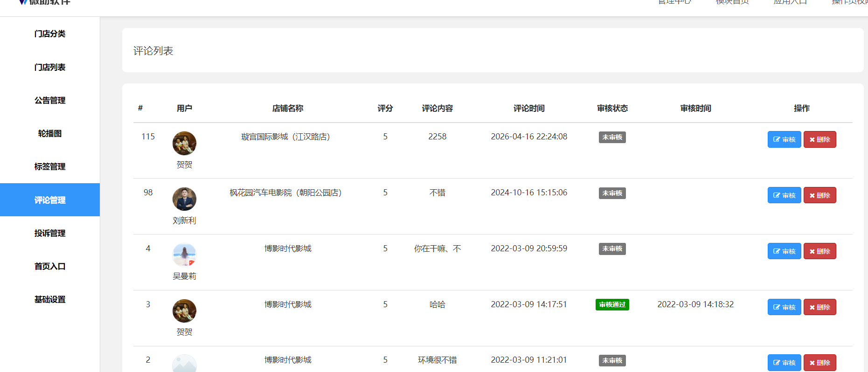Click the avatar of 贺贺 in row 115
This screenshot has height=372, width=868.
point(184,144)
